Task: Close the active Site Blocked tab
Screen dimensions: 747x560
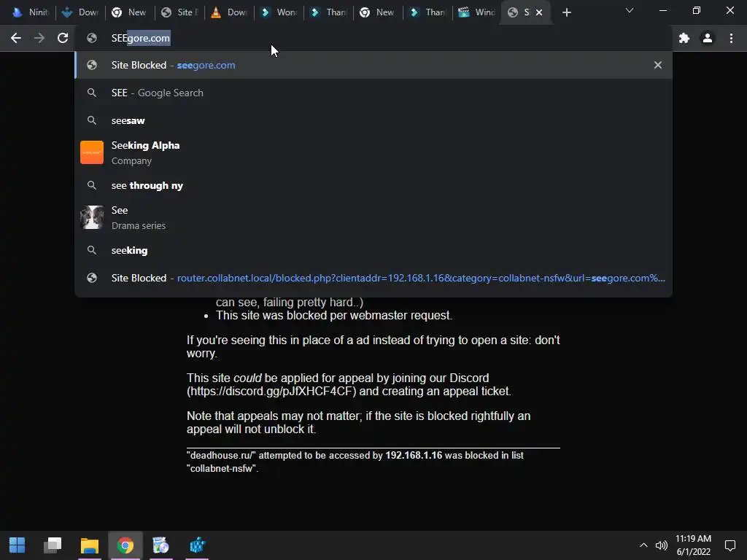Action: pos(539,12)
